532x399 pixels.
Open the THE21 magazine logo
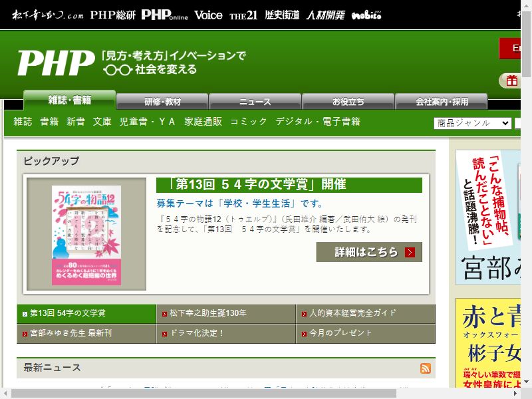tap(243, 15)
